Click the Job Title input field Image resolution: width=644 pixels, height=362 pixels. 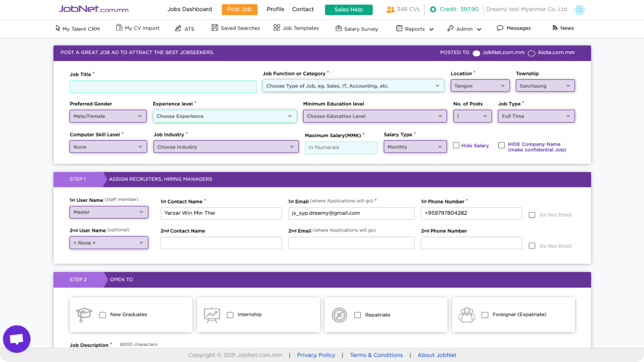(x=163, y=87)
